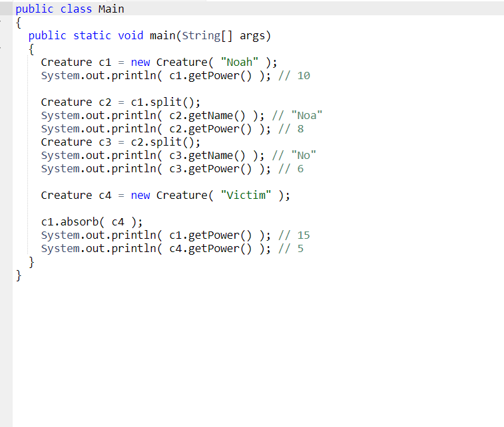Click the '// "No"' comment
The height and width of the screenshot is (427, 504).
click(x=294, y=156)
